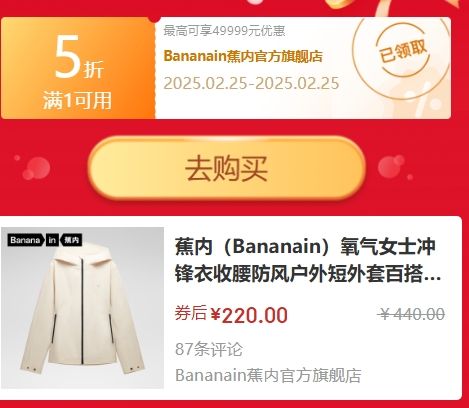Tap the Banana in 蕉内 brand logo
Viewport: 469px width, 408px height.
(x=45, y=240)
